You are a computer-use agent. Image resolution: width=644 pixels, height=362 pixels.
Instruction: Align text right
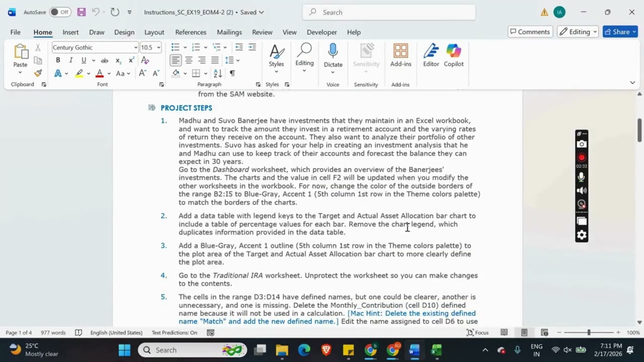point(202,60)
